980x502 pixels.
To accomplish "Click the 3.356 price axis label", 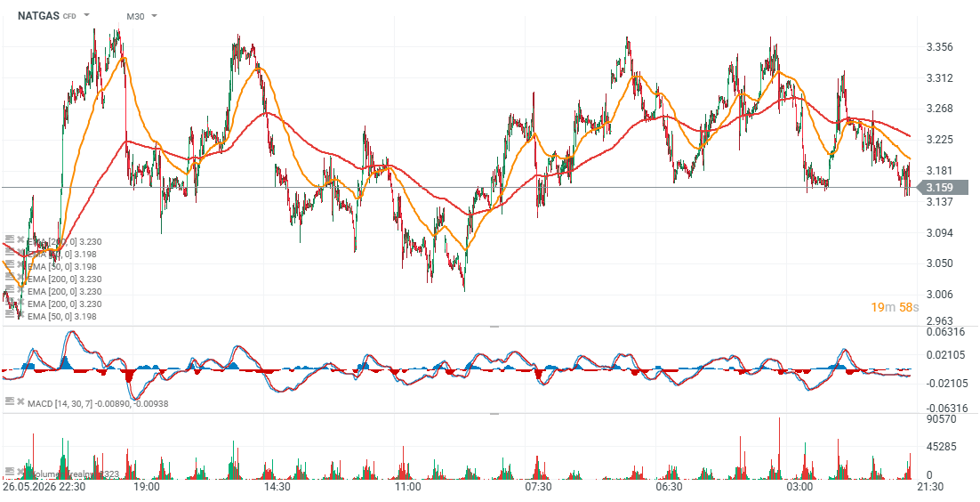I will (940, 47).
